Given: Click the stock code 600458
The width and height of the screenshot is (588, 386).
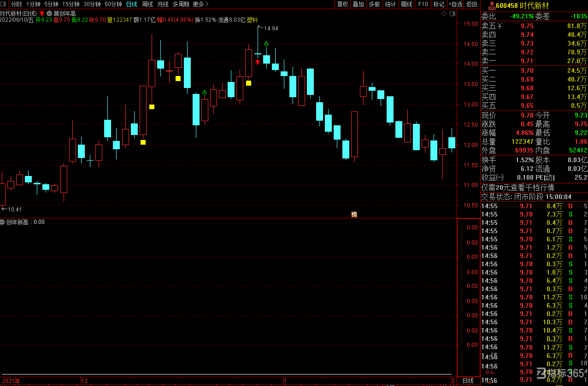Looking at the screenshot, I should (507, 6).
